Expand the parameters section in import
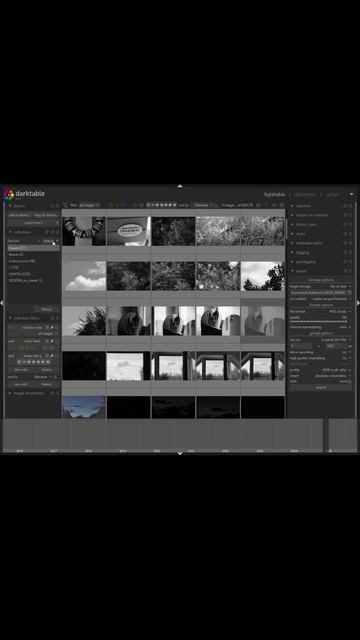The image size is (360, 640). (33, 223)
